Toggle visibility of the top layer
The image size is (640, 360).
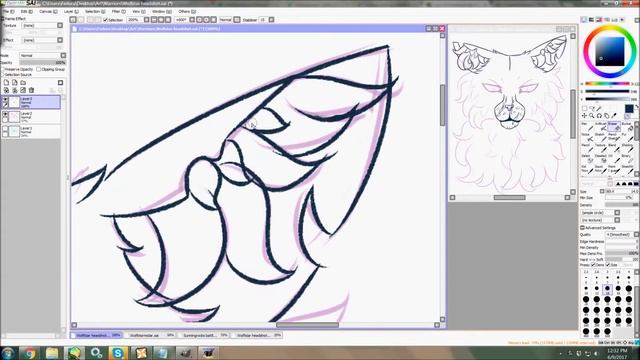tap(5, 99)
